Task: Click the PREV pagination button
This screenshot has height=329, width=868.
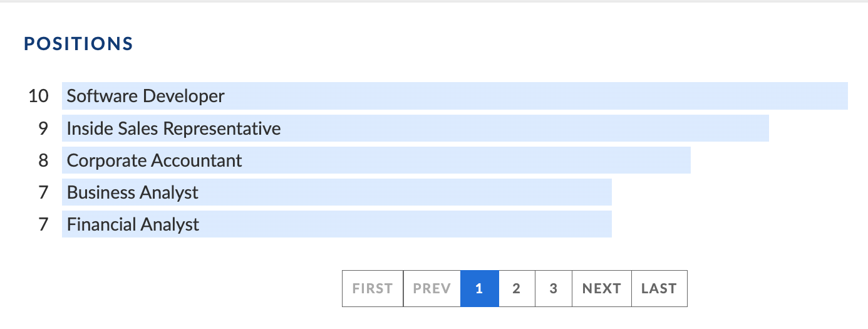Action: (432, 288)
